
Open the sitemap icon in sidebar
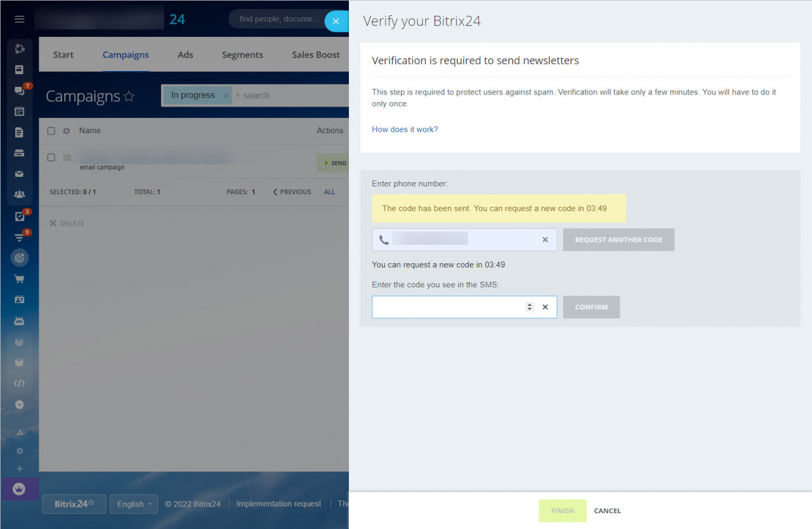coord(19,433)
